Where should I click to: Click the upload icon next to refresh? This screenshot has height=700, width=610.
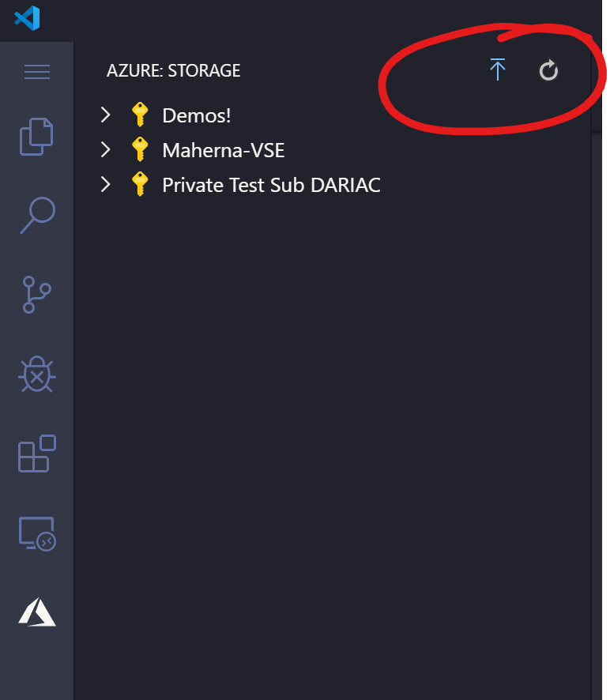[498, 70]
